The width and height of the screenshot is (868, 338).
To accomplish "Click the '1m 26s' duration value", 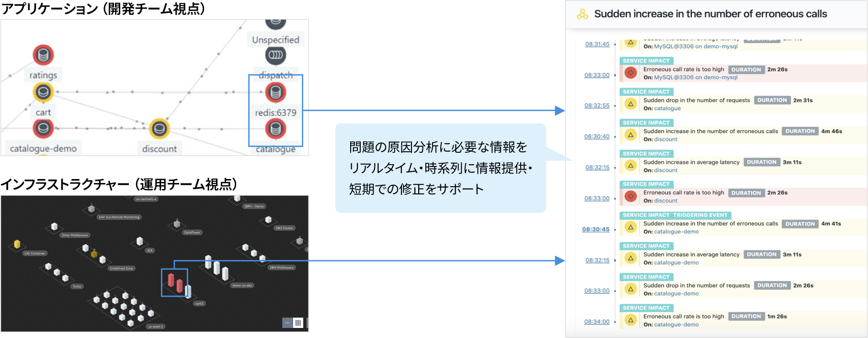I will pyautogui.click(x=777, y=316).
